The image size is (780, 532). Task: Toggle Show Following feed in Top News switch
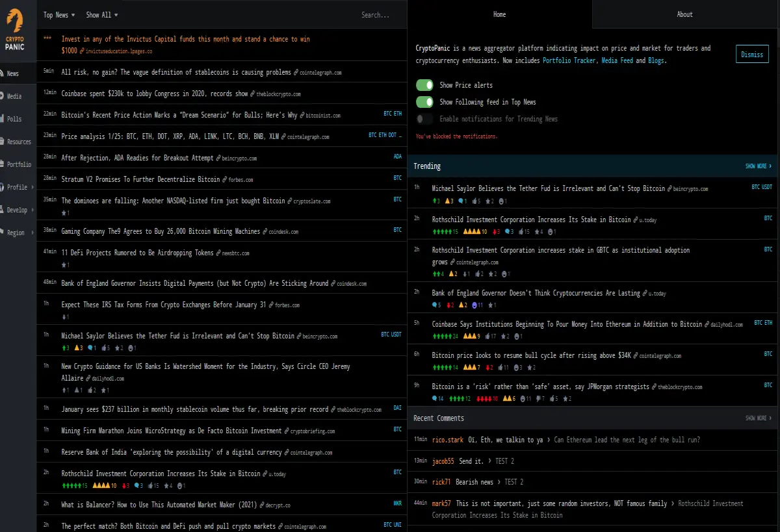coord(424,102)
